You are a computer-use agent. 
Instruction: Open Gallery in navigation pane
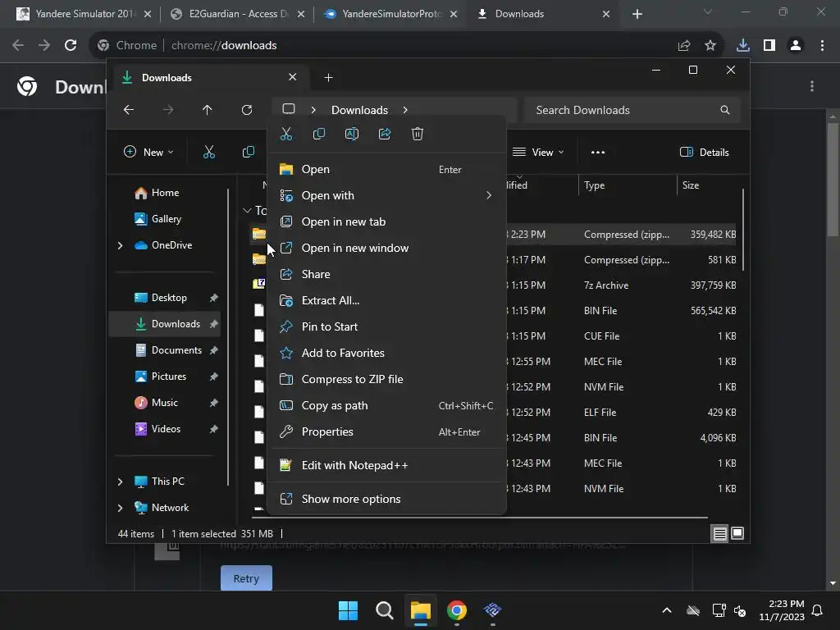pyautogui.click(x=166, y=219)
